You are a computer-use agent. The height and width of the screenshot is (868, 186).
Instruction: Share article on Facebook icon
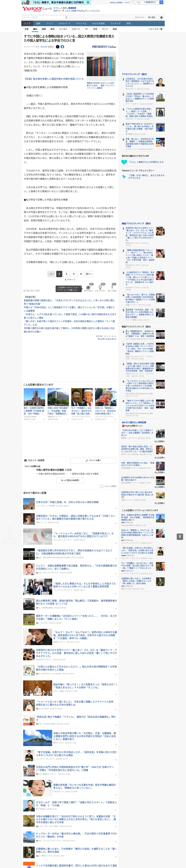(x=62, y=47)
